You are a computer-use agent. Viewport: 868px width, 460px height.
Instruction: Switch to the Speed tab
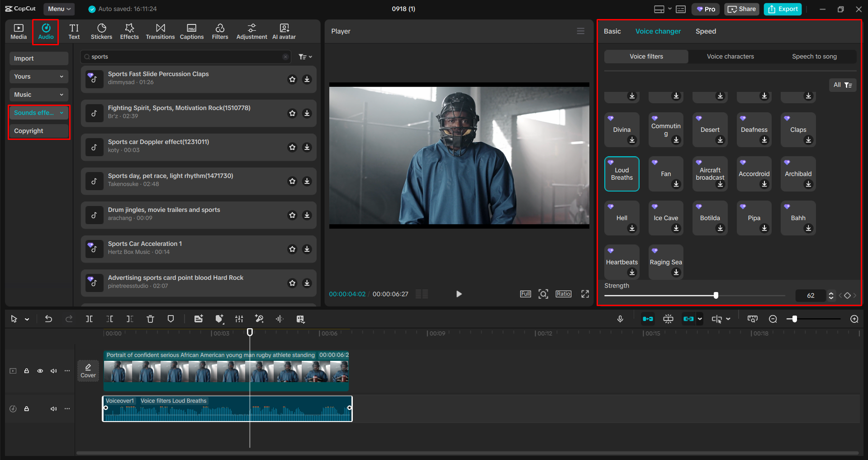[x=705, y=31]
